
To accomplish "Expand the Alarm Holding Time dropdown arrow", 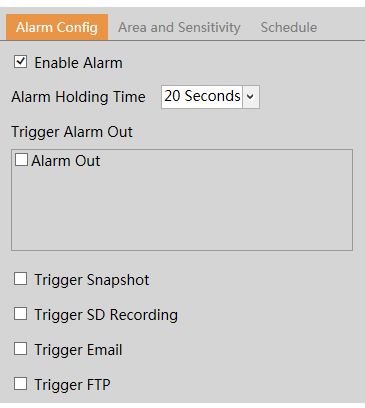I will 250,97.
